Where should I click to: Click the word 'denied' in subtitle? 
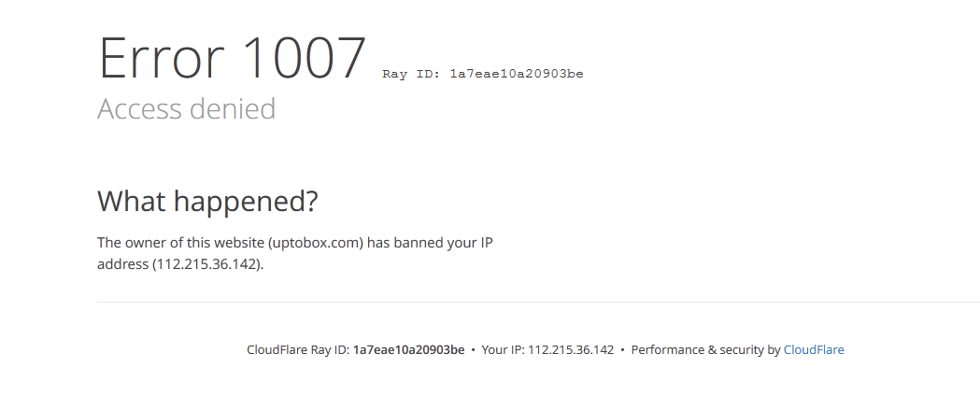point(232,108)
